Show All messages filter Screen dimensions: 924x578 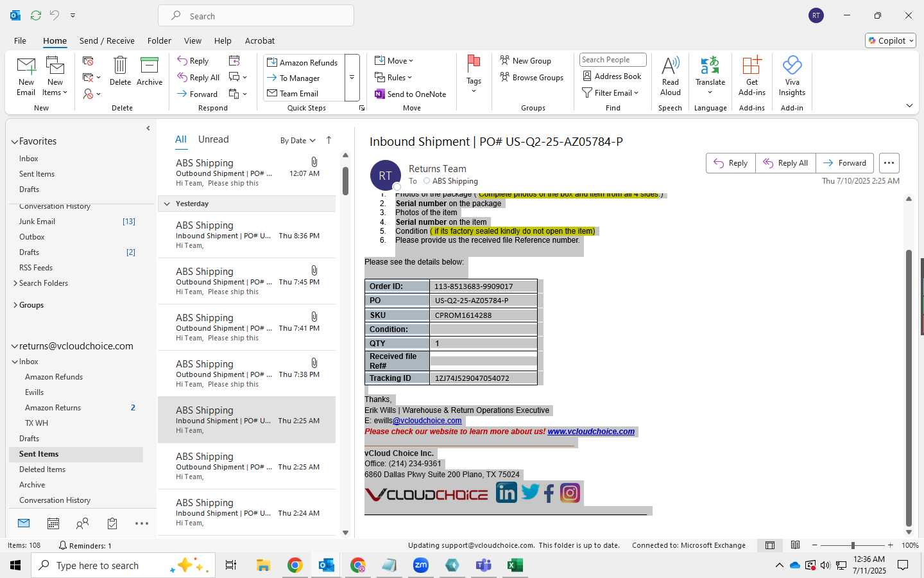pyautogui.click(x=181, y=139)
